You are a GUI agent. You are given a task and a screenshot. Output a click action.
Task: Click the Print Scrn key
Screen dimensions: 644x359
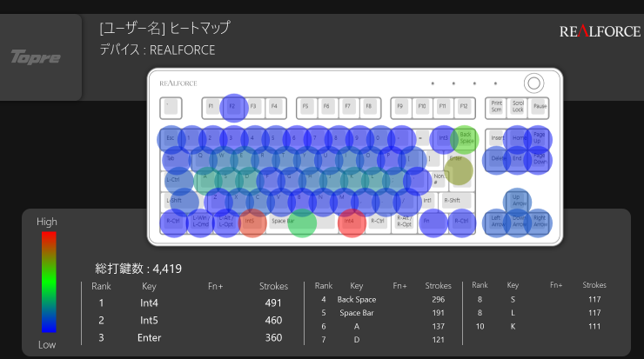(496, 108)
